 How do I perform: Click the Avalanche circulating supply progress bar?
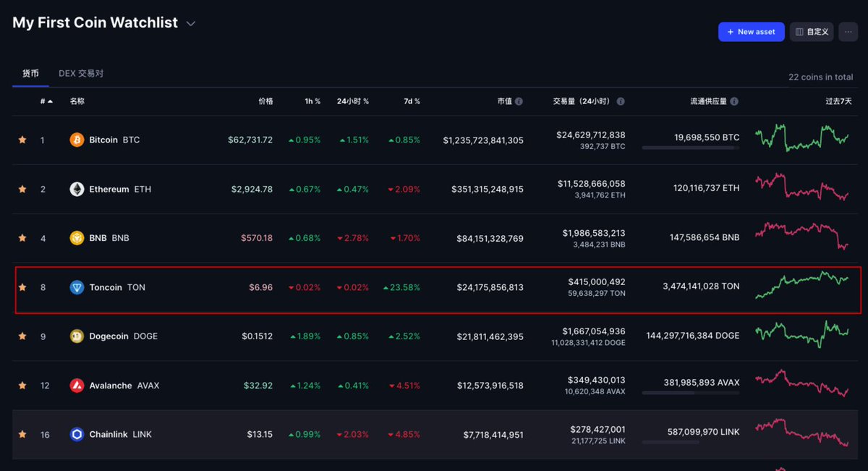coord(691,393)
